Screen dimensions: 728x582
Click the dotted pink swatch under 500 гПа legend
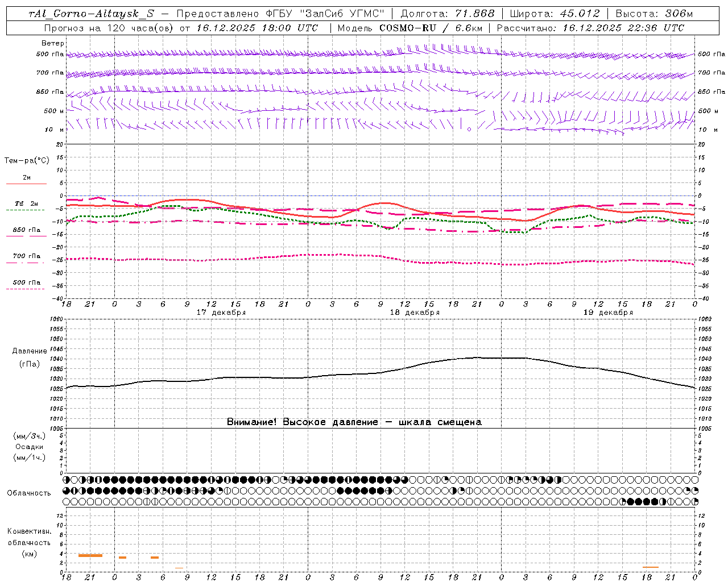pos(25,289)
